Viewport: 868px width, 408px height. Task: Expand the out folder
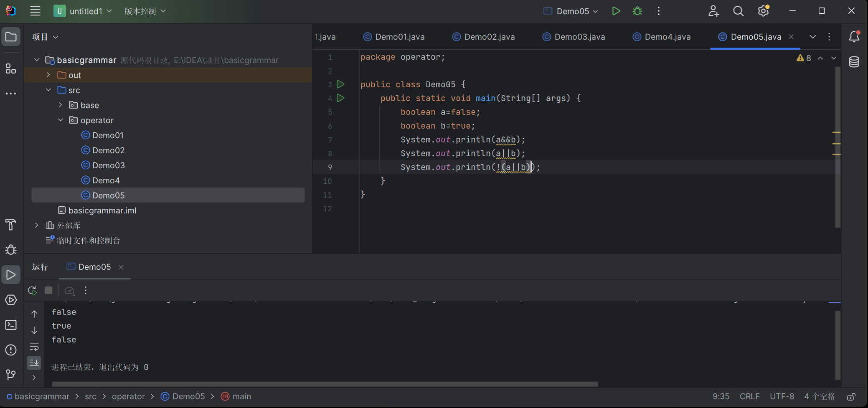click(48, 75)
